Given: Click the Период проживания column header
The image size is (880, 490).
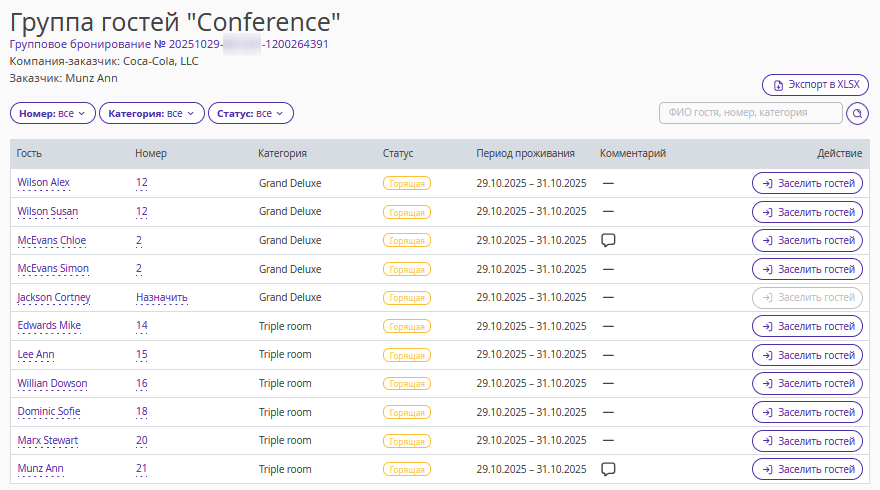Looking at the screenshot, I should click(x=525, y=154).
